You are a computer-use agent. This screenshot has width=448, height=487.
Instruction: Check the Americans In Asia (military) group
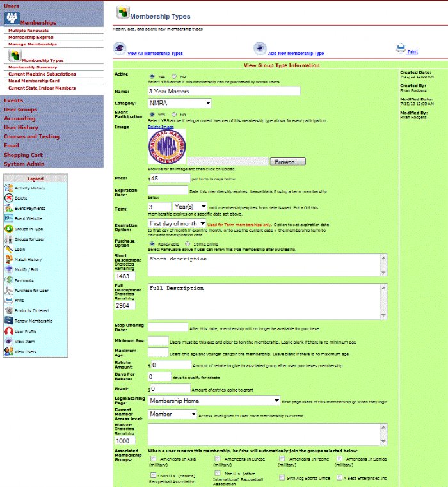coord(152,459)
